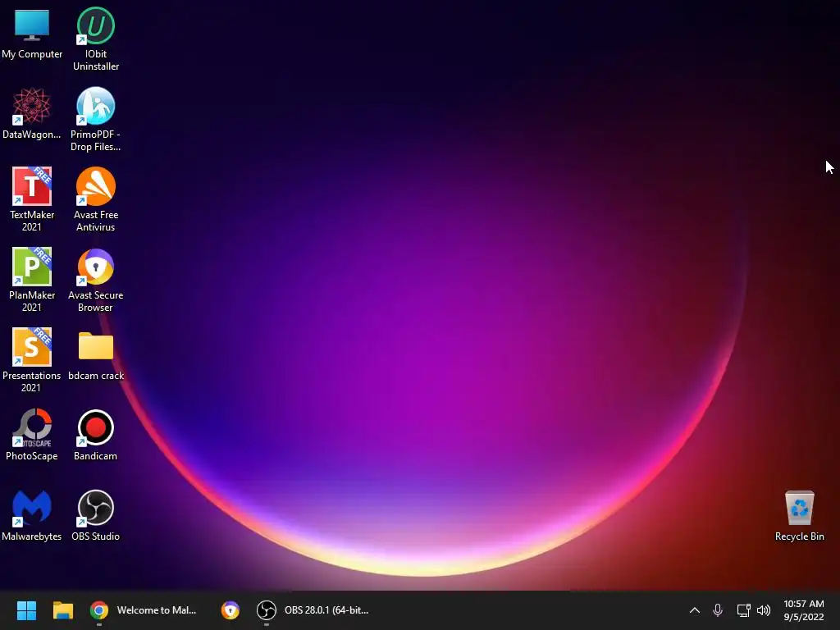The width and height of the screenshot is (840, 630).
Task: Select the Recycle Bin icon
Action: click(799, 516)
